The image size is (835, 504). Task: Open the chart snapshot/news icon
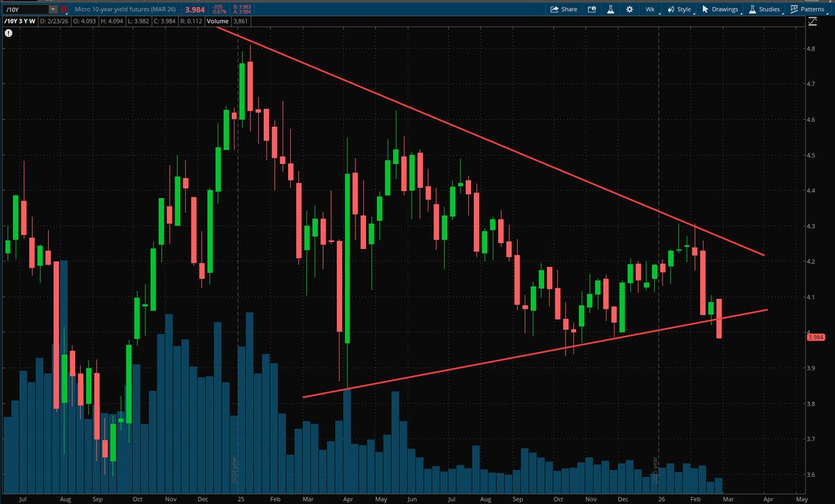591,10
